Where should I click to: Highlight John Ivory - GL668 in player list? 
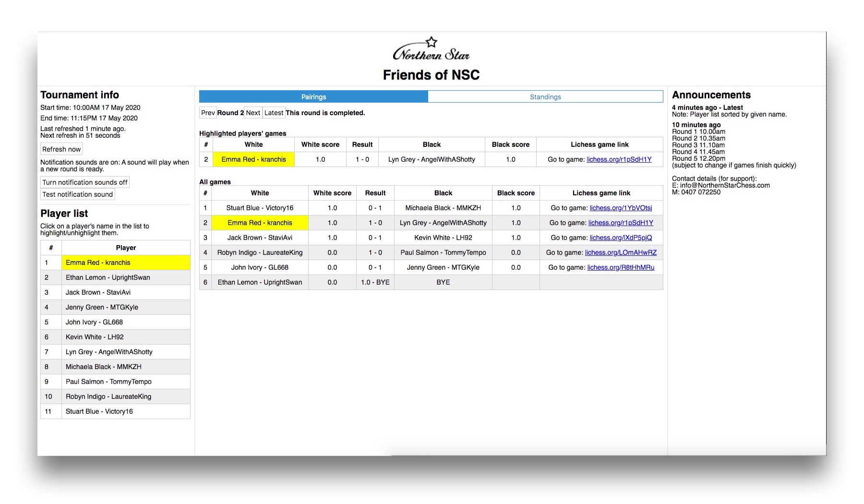point(126,322)
